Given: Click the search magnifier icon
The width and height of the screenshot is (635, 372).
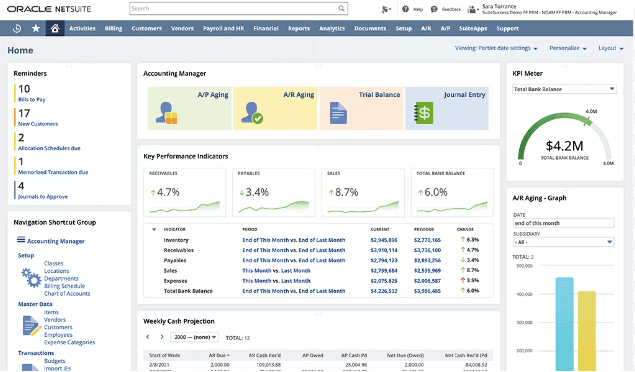Looking at the screenshot, I should (341, 9).
